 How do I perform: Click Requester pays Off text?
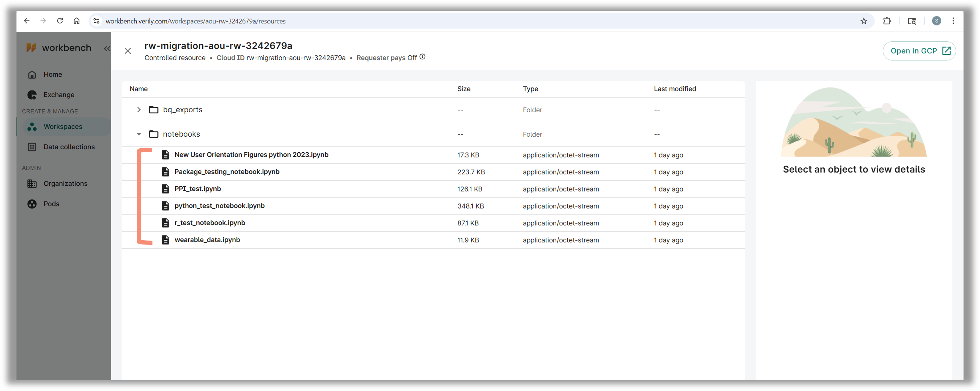387,58
